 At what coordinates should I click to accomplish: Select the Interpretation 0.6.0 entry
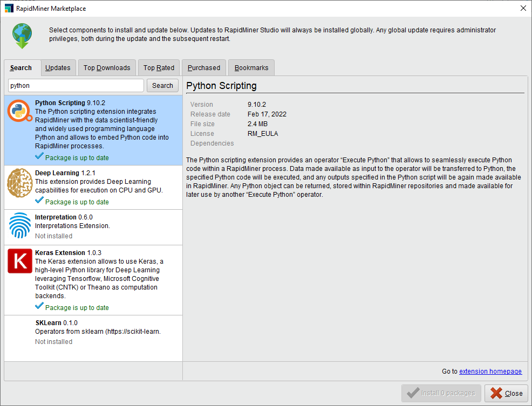click(93, 227)
